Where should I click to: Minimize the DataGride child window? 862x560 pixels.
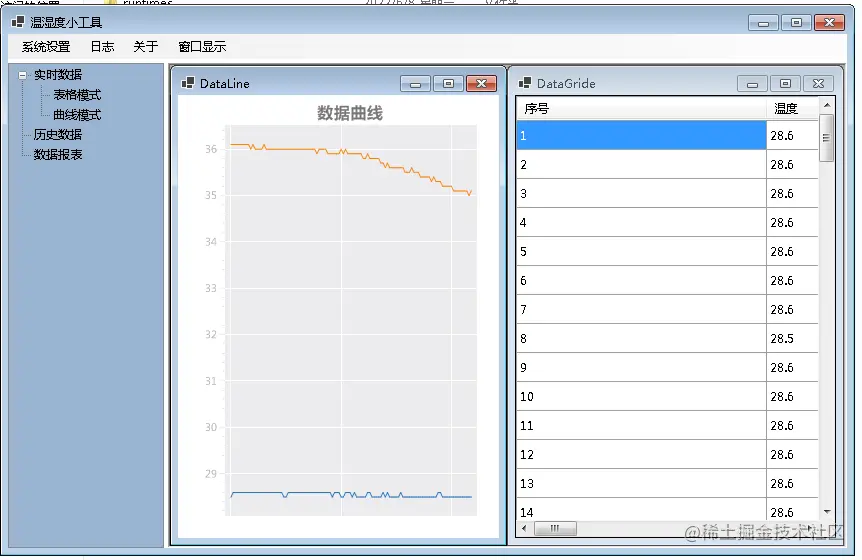coord(752,84)
